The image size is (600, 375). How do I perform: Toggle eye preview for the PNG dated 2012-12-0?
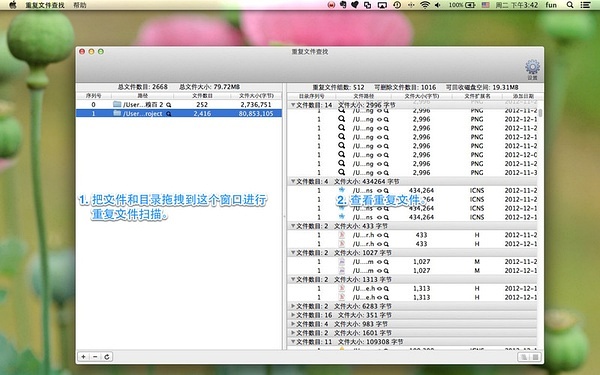[379, 155]
